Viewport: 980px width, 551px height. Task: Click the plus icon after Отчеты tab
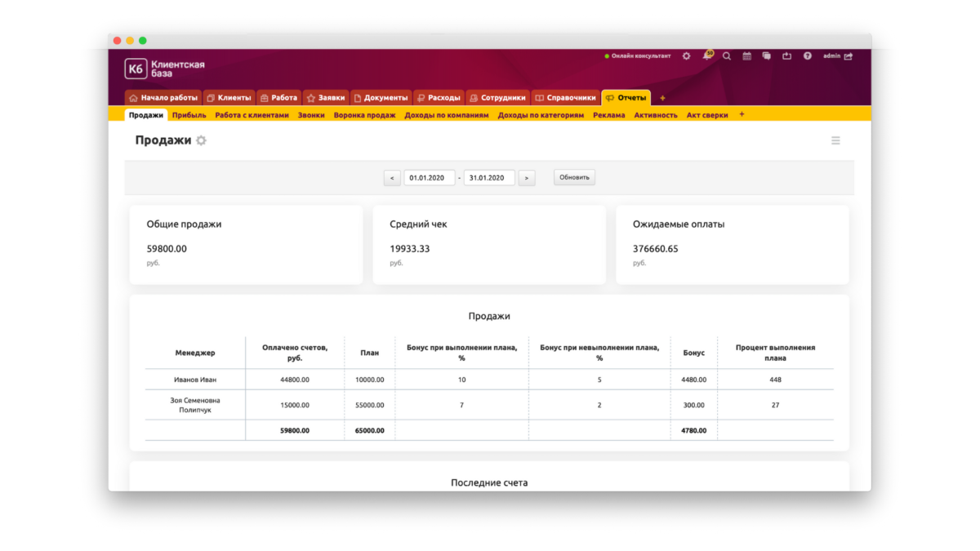662,98
